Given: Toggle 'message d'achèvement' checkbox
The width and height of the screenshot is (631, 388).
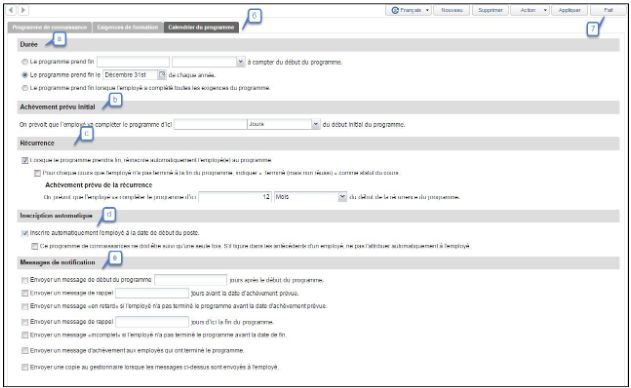Looking at the screenshot, I should point(25,351).
